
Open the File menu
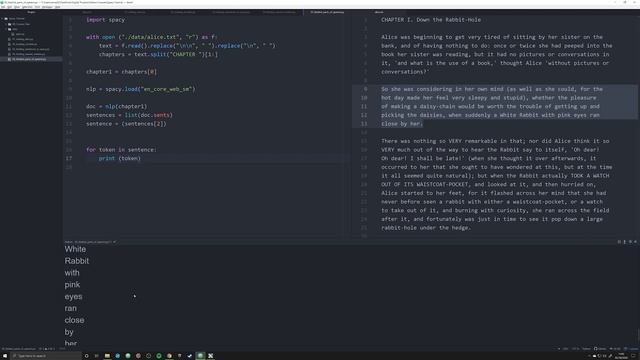(3, 7)
